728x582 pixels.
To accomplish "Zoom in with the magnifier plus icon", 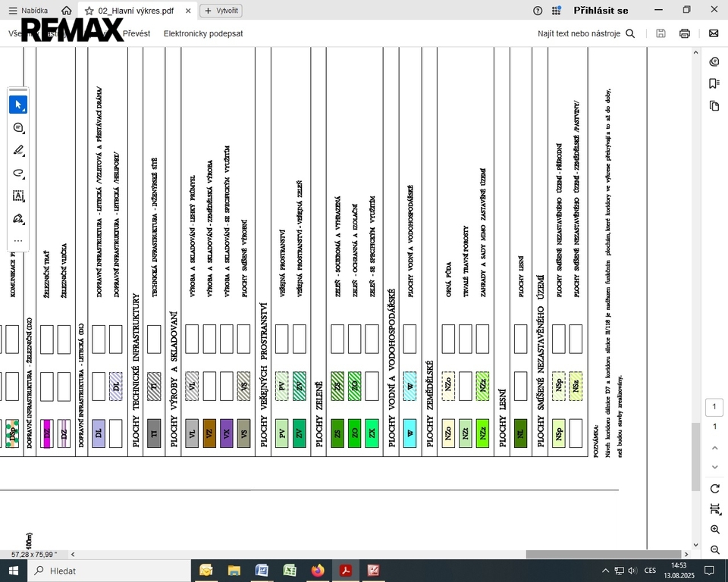I will [714, 529].
